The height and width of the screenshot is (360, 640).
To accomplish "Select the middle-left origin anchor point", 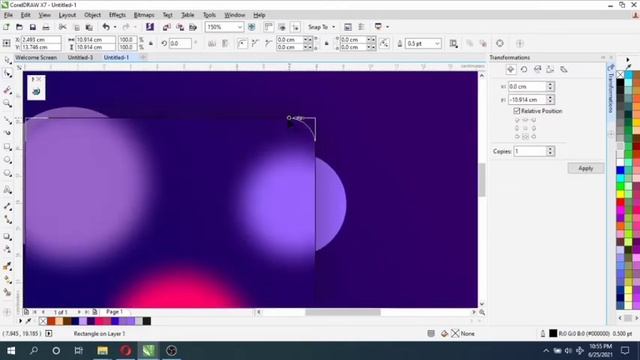I will click(517, 128).
